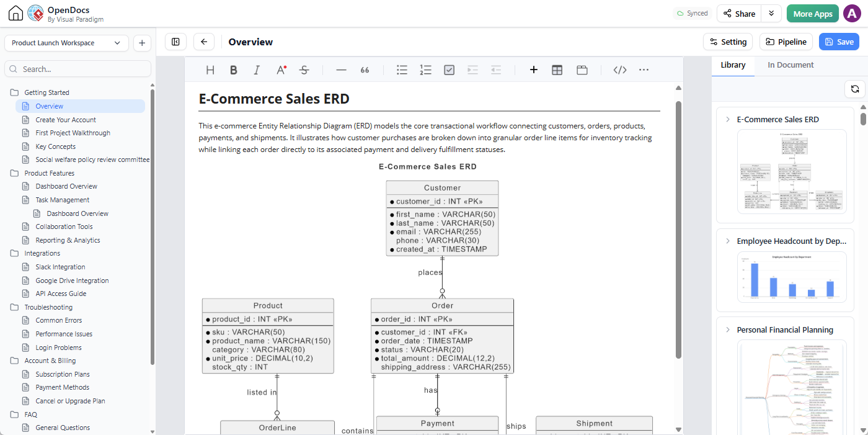Click the back arrow button

click(204, 42)
